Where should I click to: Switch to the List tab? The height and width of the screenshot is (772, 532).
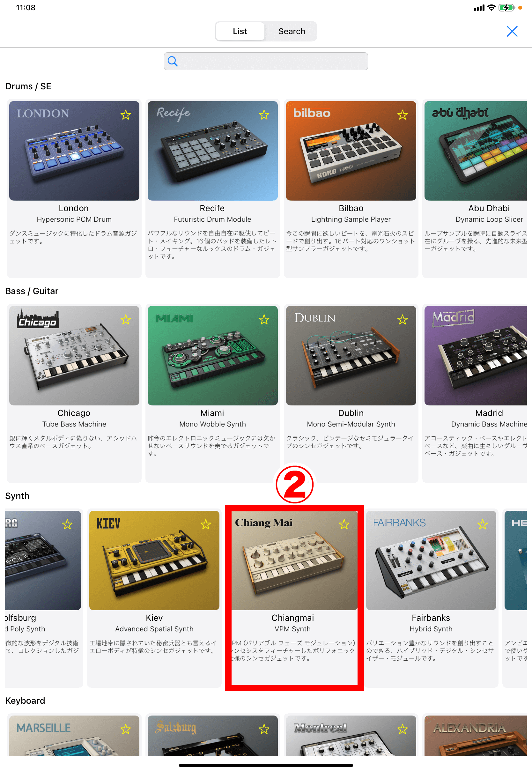point(240,31)
